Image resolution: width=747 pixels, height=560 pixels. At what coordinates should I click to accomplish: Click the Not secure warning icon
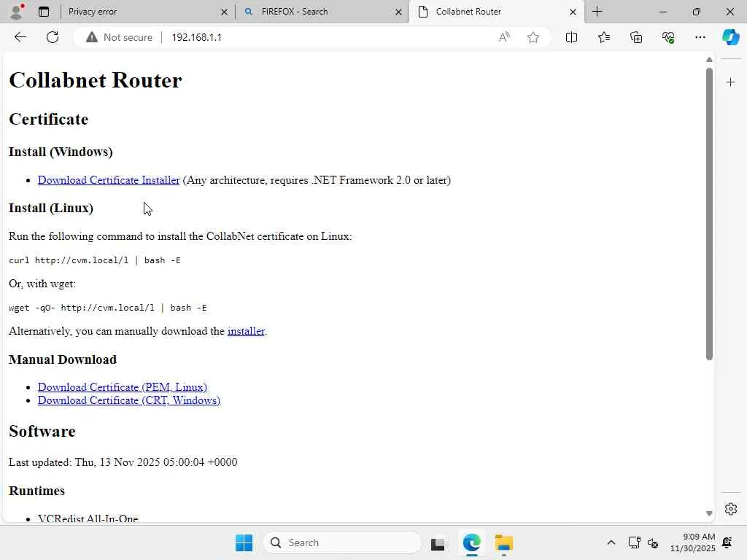point(91,37)
